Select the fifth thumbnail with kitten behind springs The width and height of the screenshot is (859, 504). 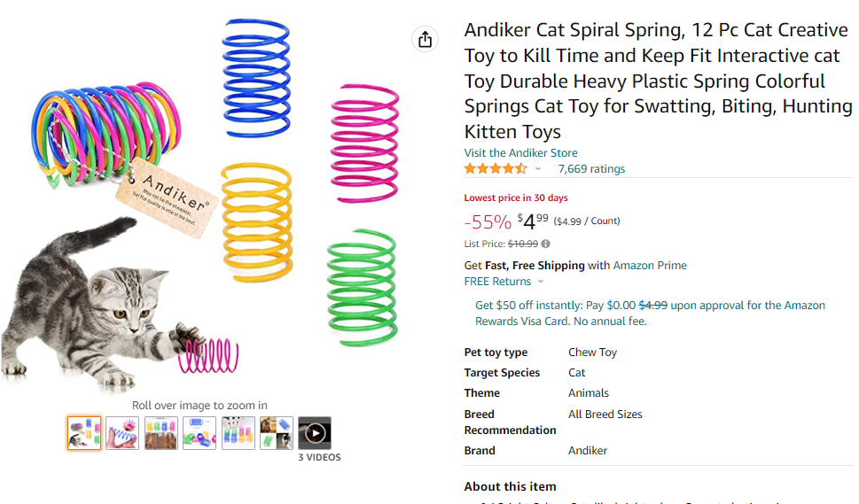pyautogui.click(x=238, y=433)
